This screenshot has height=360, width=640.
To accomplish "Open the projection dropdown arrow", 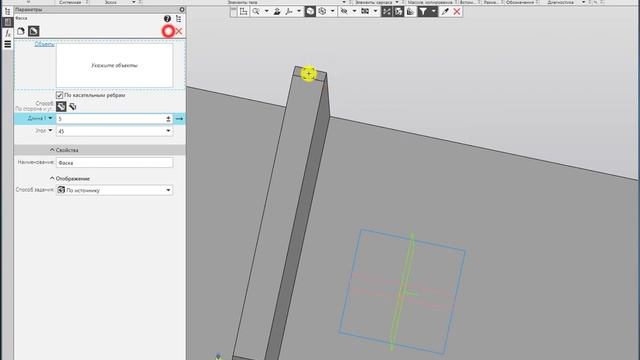I will tap(332, 11).
